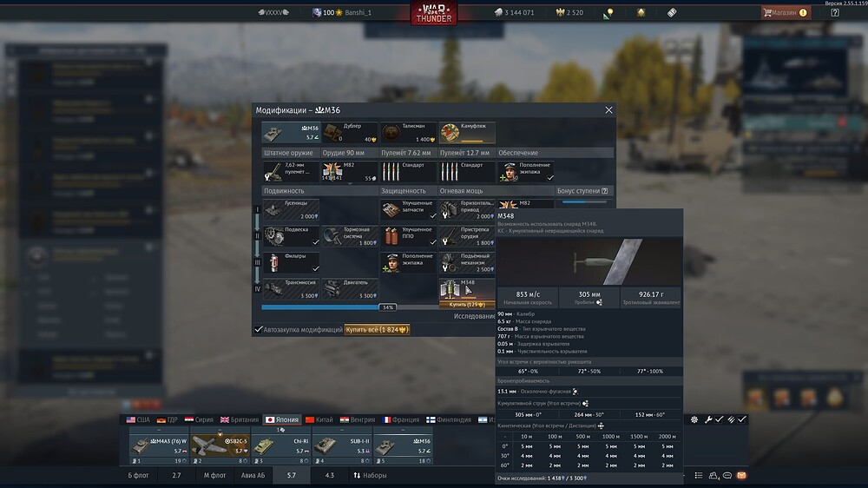
Task: Select the Подъёмный механизм modification
Action: pos(467,262)
